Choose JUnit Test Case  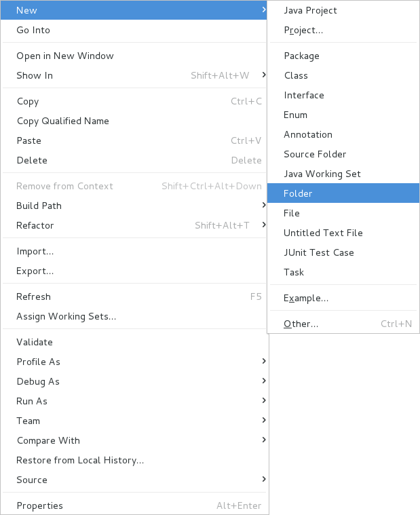(343, 252)
